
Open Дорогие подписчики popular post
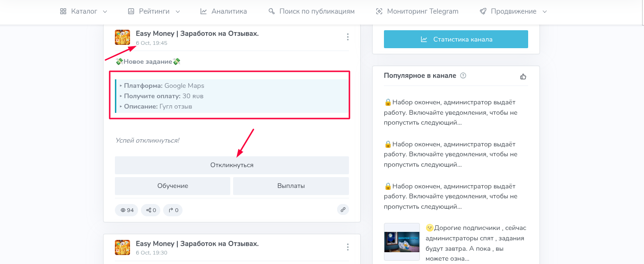pyautogui.click(x=476, y=243)
